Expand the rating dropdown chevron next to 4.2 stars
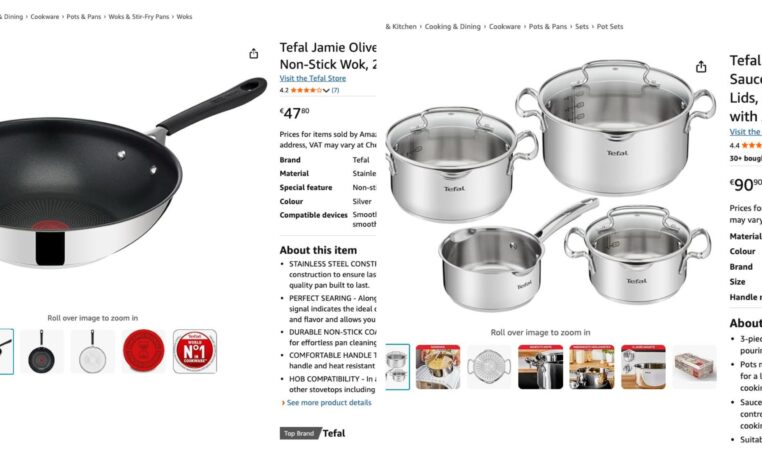Screen dimensions: 762x456 (326, 90)
